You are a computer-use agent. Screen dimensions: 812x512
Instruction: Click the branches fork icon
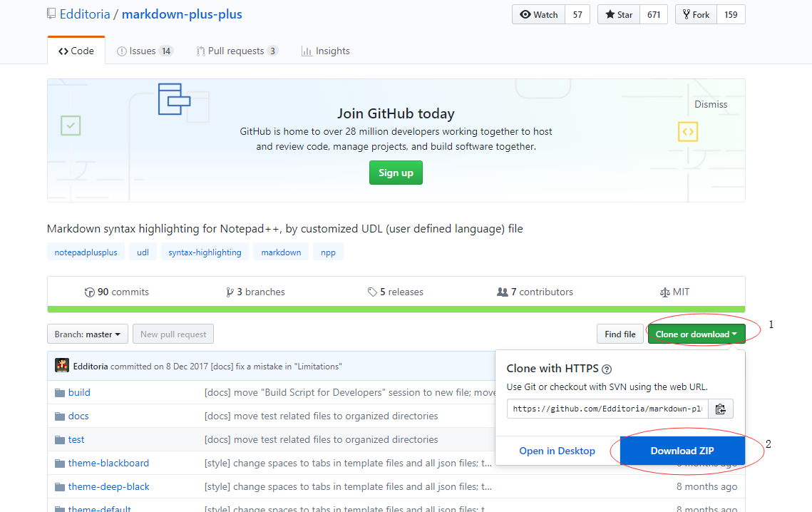[230, 292]
